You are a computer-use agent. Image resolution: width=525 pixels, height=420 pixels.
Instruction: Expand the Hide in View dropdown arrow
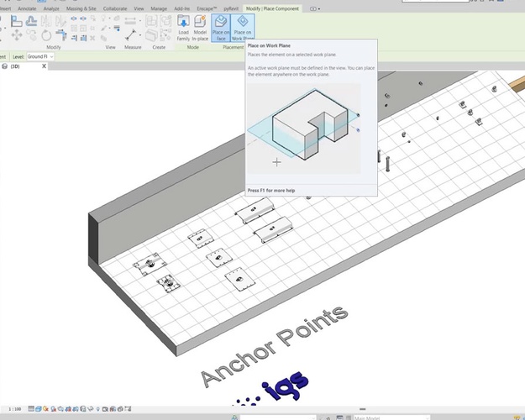(x=109, y=18)
